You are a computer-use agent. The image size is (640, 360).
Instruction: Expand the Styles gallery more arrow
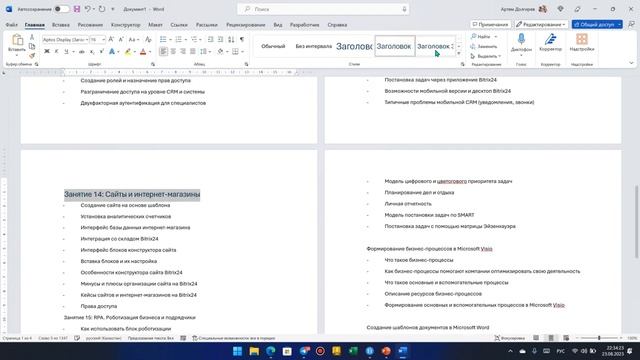point(459,53)
